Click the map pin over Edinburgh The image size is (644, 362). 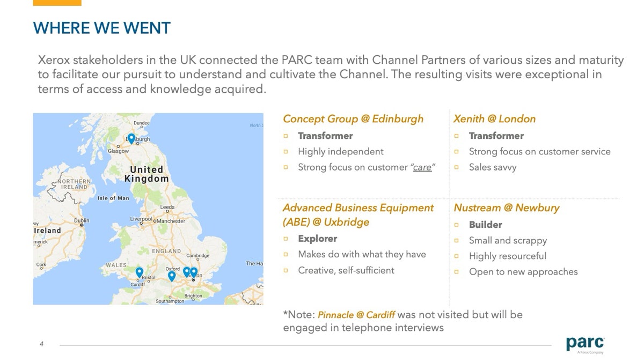[131, 138]
